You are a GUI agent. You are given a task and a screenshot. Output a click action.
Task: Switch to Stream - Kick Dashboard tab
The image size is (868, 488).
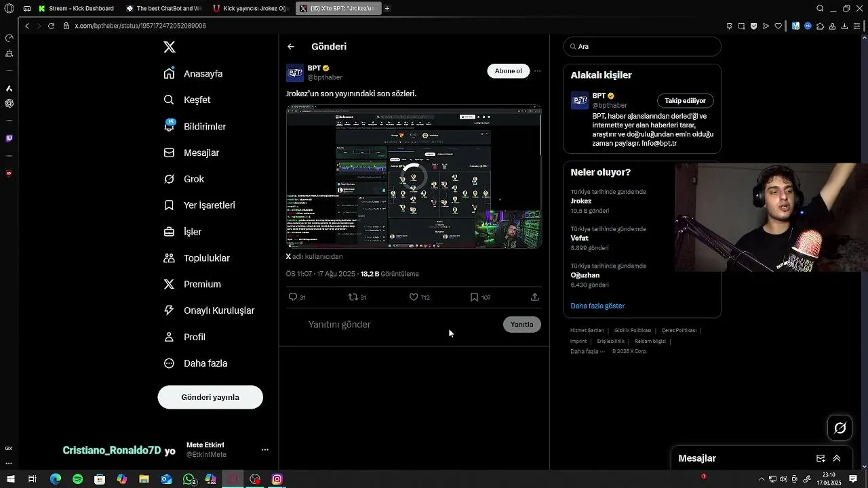point(76,9)
